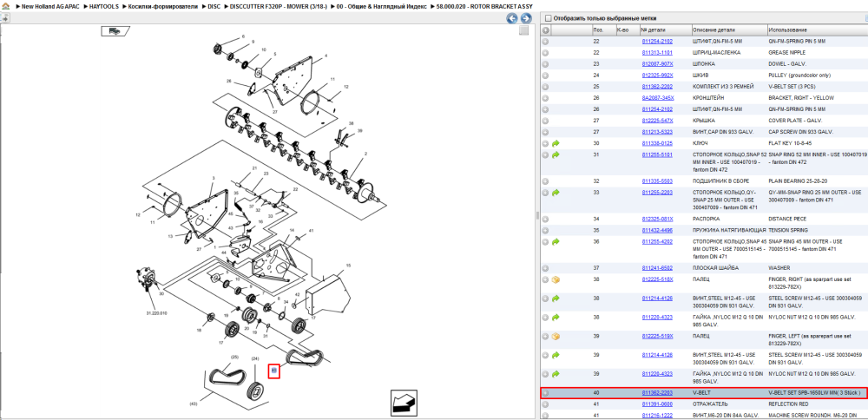Select 'FLAT KEY 10-8-45' usage text
This screenshot has height=420, width=868.
(x=789, y=143)
